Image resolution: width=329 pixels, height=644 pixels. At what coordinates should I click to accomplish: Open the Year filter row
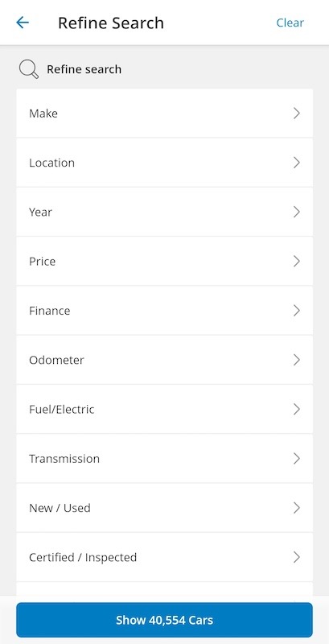[x=164, y=212]
